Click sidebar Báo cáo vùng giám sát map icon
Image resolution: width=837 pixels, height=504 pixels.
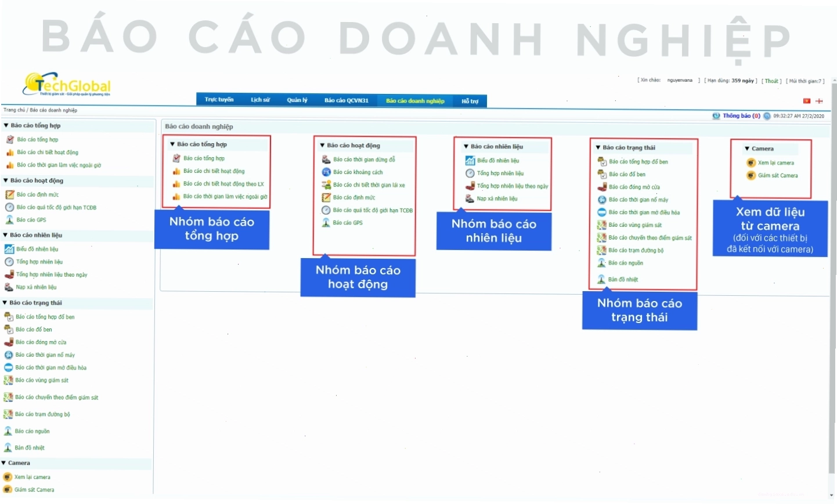8,380
